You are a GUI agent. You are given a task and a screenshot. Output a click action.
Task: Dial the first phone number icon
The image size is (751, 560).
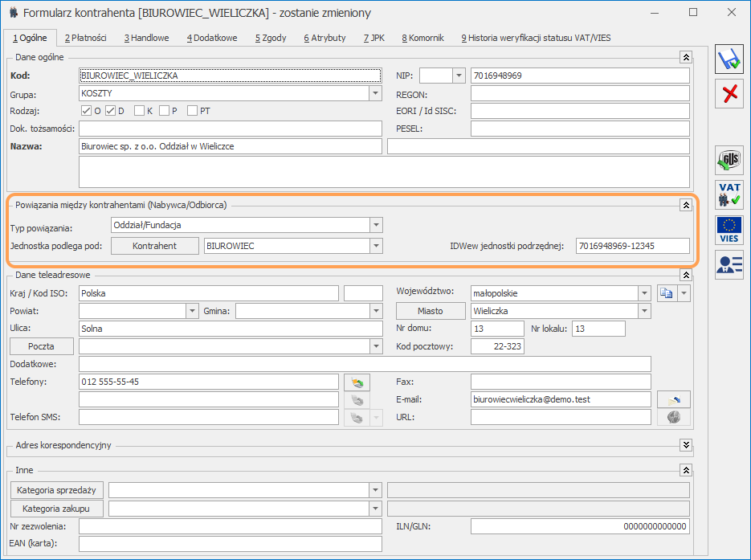pos(357,382)
